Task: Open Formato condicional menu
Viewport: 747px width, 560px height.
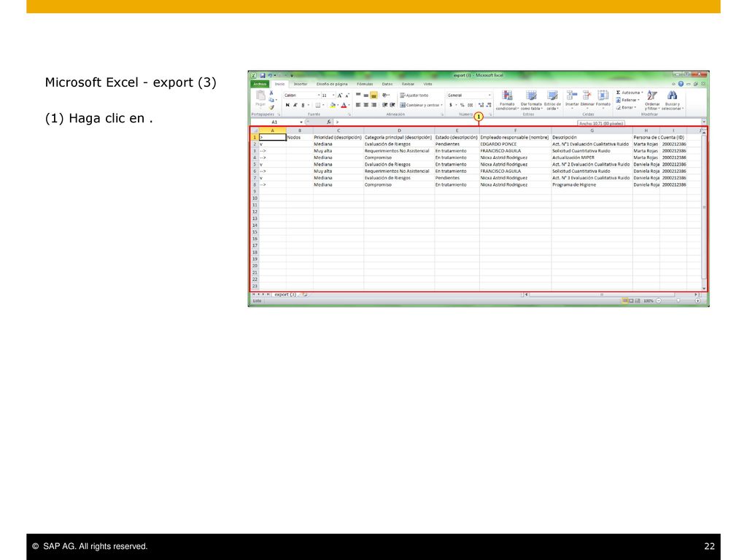Action: [507, 101]
